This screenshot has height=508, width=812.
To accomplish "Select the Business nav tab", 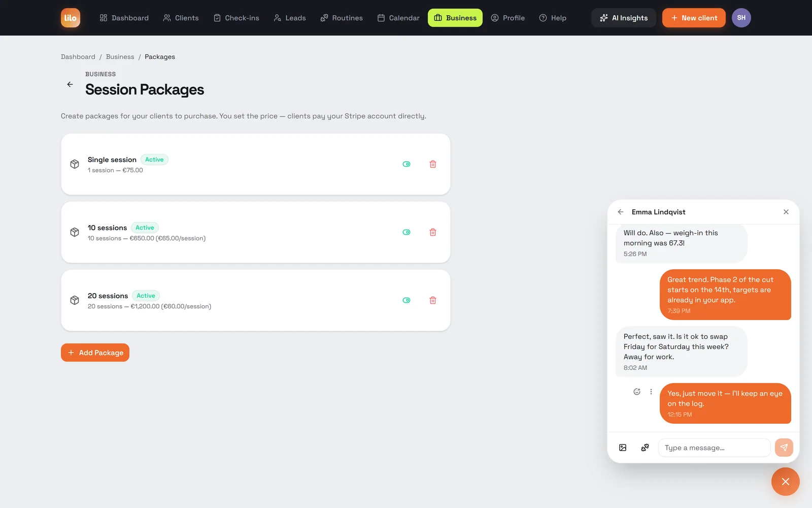I will click(455, 18).
